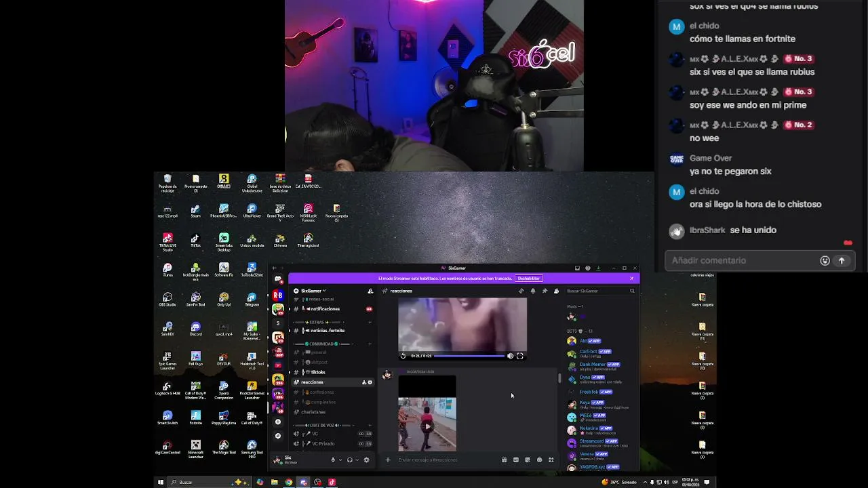Open OBS Studio desktop shortcut
Screen dimensions: 868x488
coord(167,300)
